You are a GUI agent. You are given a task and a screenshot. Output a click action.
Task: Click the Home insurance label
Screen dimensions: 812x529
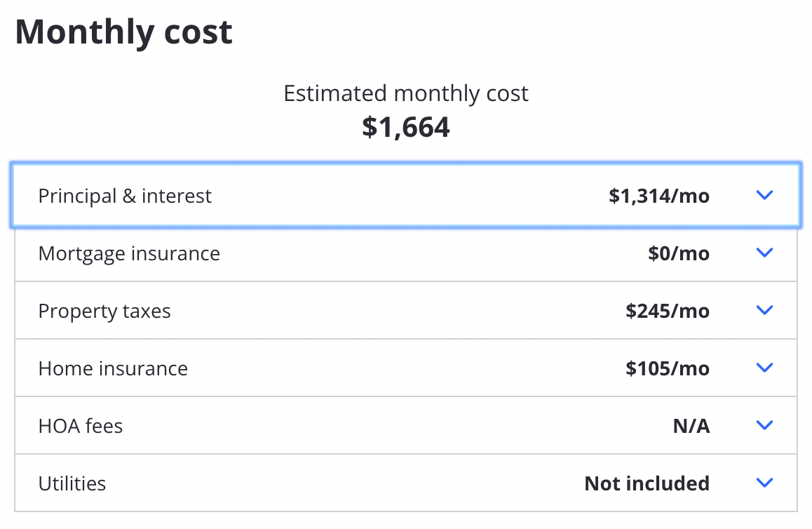pos(113,368)
